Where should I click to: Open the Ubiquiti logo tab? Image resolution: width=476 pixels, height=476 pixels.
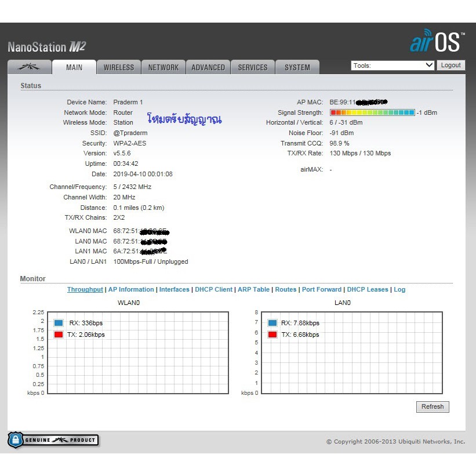[29, 67]
